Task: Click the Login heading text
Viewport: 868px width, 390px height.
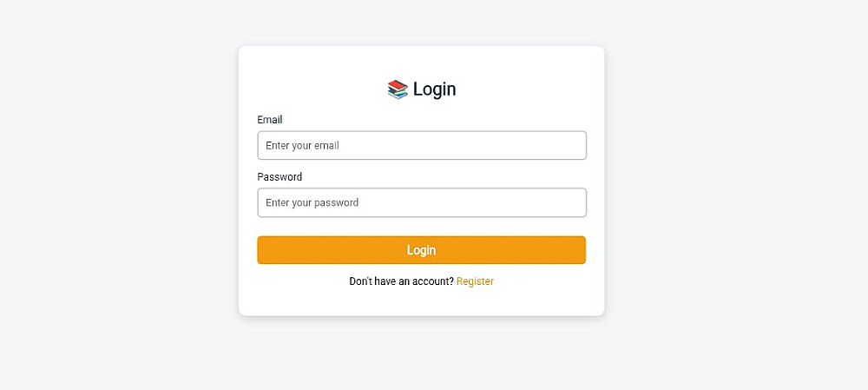Action: [x=434, y=89]
